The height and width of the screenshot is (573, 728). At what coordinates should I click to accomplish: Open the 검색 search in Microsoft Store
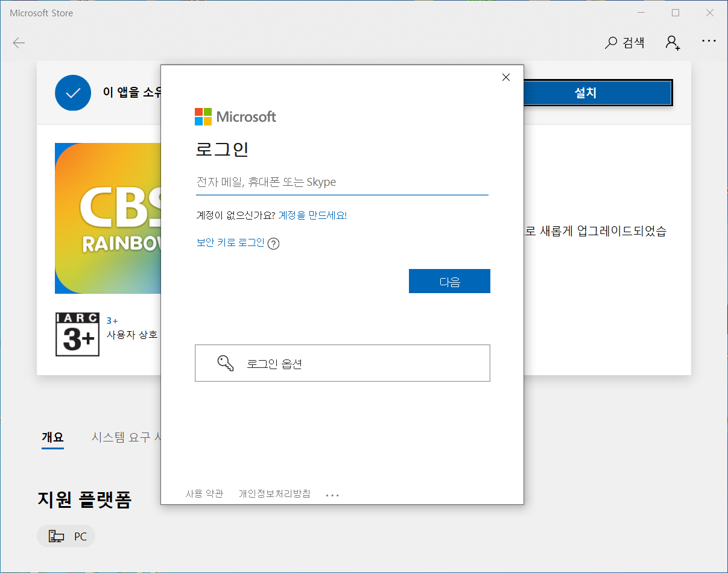click(x=625, y=42)
